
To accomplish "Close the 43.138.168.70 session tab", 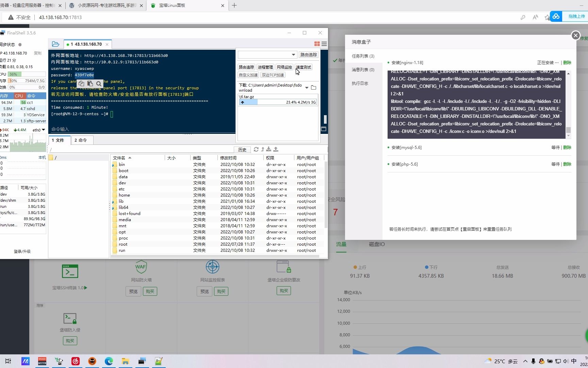I will point(107,44).
